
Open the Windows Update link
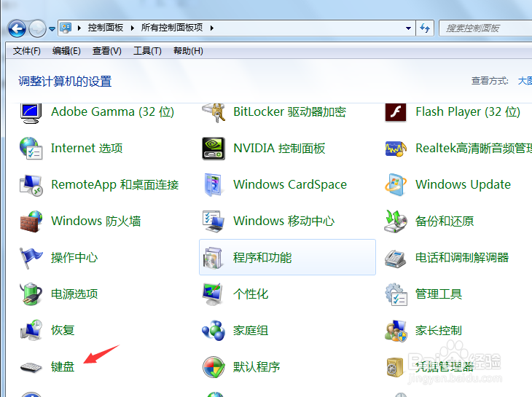click(x=463, y=184)
